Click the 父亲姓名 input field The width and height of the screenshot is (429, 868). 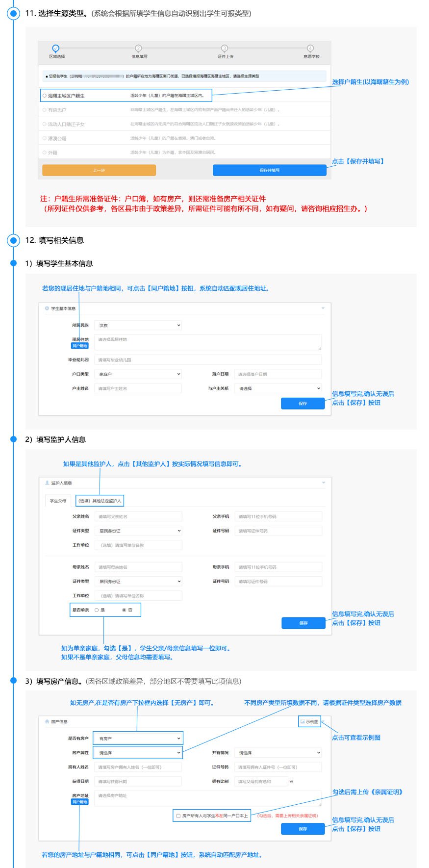tap(139, 516)
